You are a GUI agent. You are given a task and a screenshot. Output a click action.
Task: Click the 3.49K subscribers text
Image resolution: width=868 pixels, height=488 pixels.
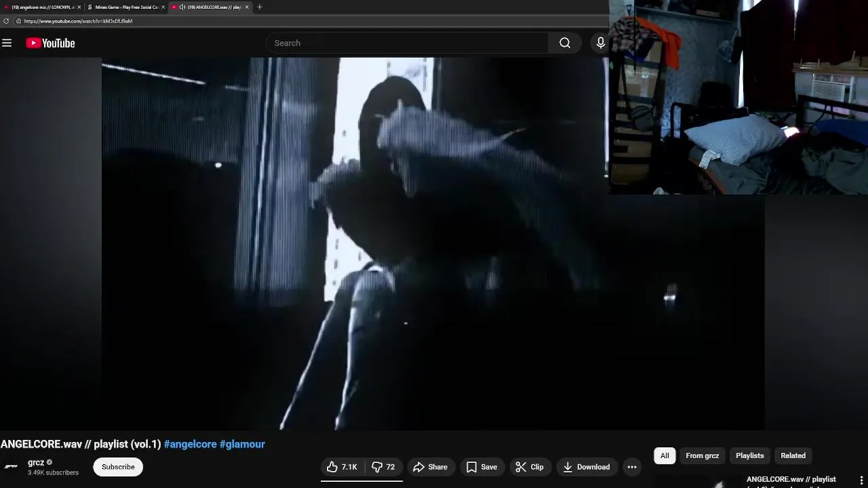pos(53,472)
